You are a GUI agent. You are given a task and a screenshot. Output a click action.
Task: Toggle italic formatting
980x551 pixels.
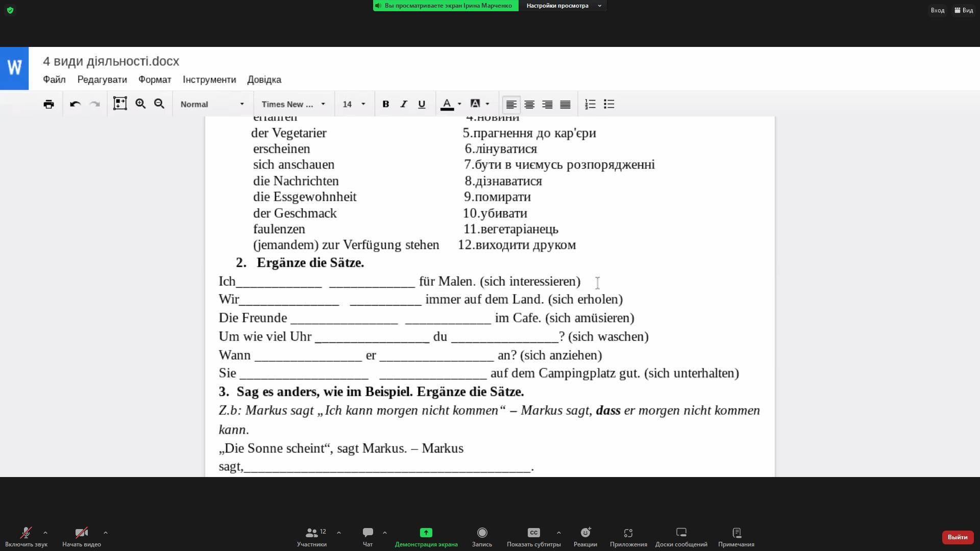pos(403,104)
